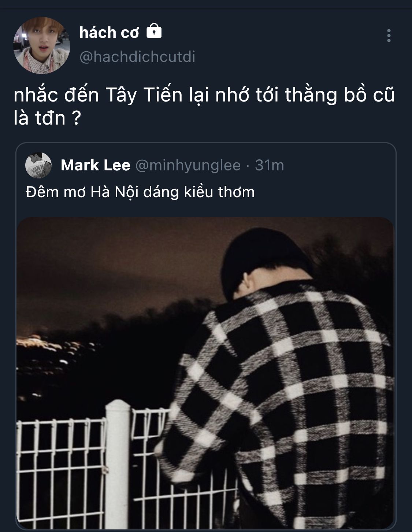Open Mark Lee's profile name link

96,165
